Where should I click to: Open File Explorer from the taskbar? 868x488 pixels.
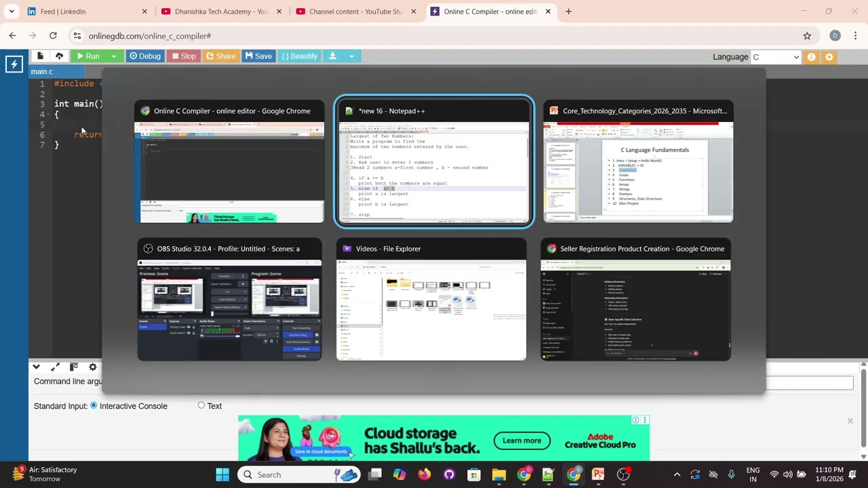499,474
